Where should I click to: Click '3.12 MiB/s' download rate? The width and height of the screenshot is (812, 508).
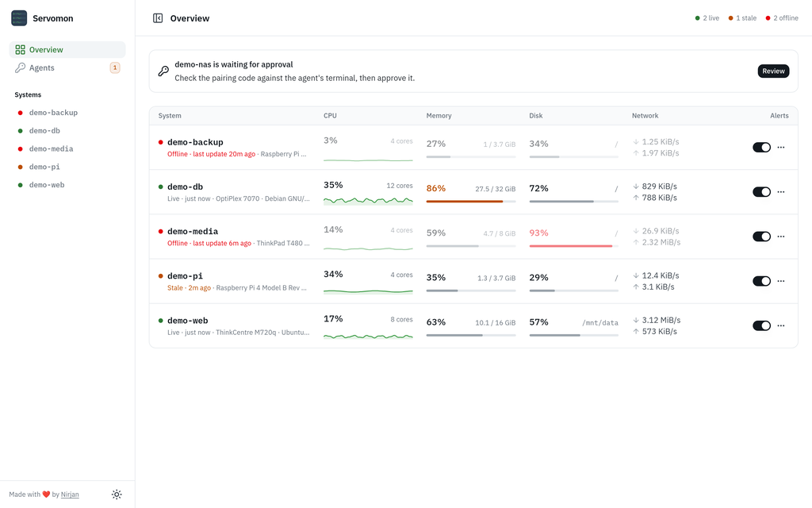click(661, 320)
